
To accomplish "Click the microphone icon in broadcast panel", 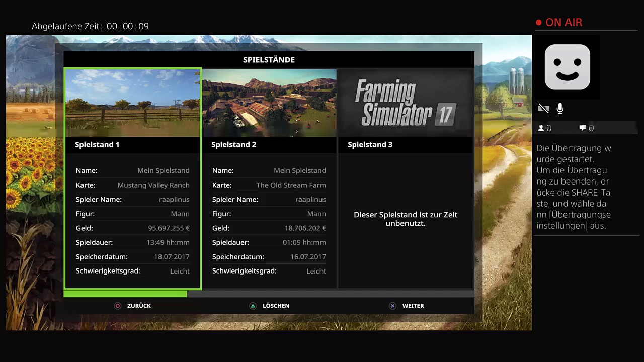I will pyautogui.click(x=560, y=108).
